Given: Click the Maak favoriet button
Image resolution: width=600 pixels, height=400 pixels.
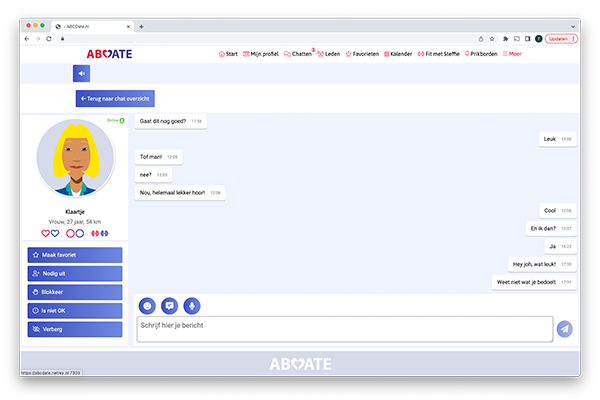Looking at the screenshot, I should point(75,255).
